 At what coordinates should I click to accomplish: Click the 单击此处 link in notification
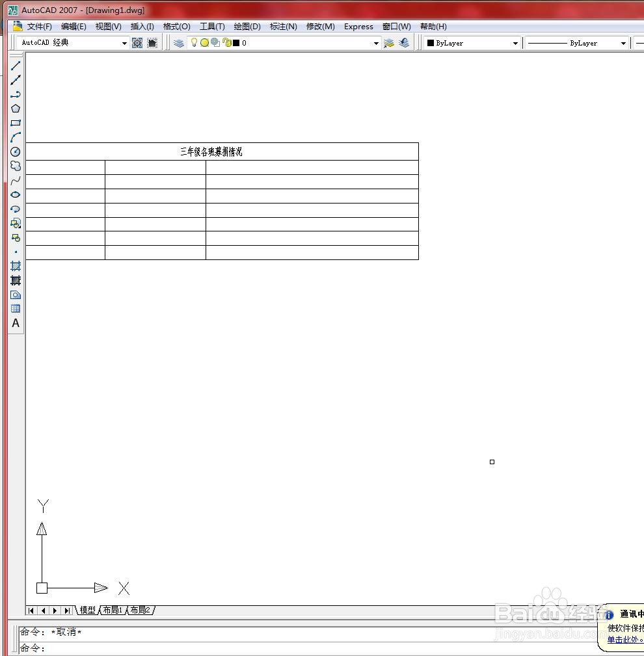point(625,639)
